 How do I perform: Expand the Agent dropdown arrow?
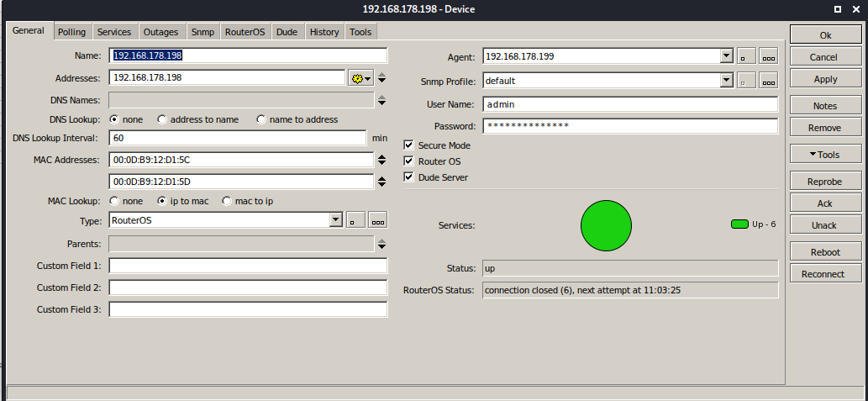[726, 56]
